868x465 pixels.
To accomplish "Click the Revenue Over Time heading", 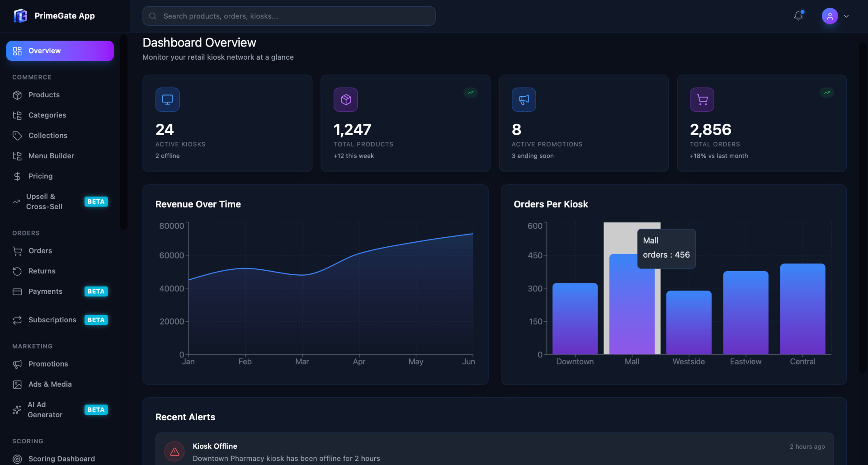I will [x=198, y=204].
